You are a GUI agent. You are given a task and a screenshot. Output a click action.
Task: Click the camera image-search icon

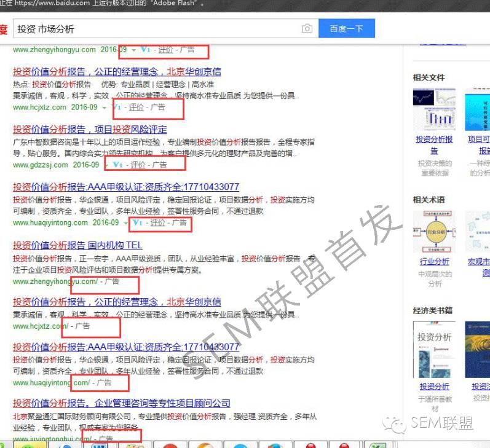(x=307, y=29)
